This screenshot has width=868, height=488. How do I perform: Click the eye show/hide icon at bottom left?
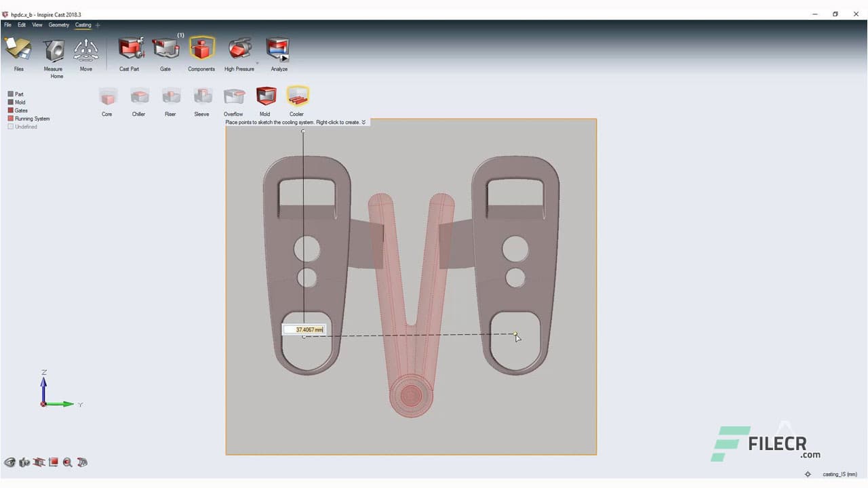point(9,462)
